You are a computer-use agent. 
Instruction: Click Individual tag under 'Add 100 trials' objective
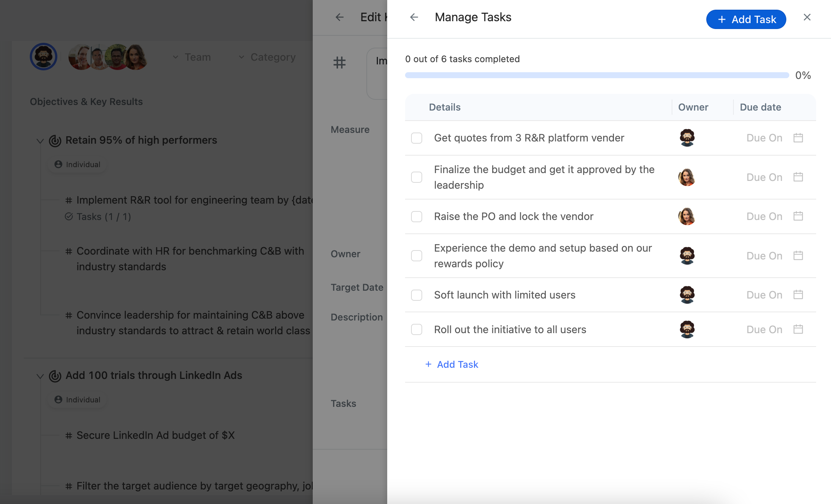(x=77, y=400)
